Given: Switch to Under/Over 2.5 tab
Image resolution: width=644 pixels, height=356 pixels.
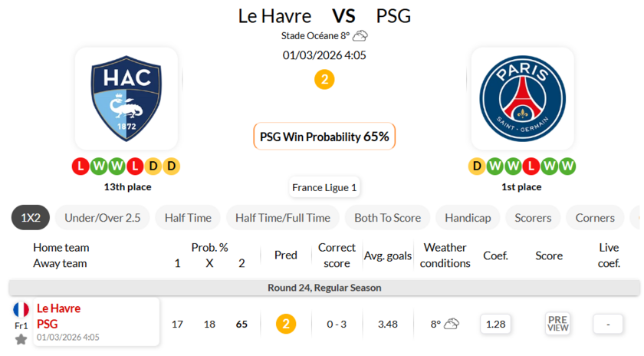Looking at the screenshot, I should coord(102,218).
